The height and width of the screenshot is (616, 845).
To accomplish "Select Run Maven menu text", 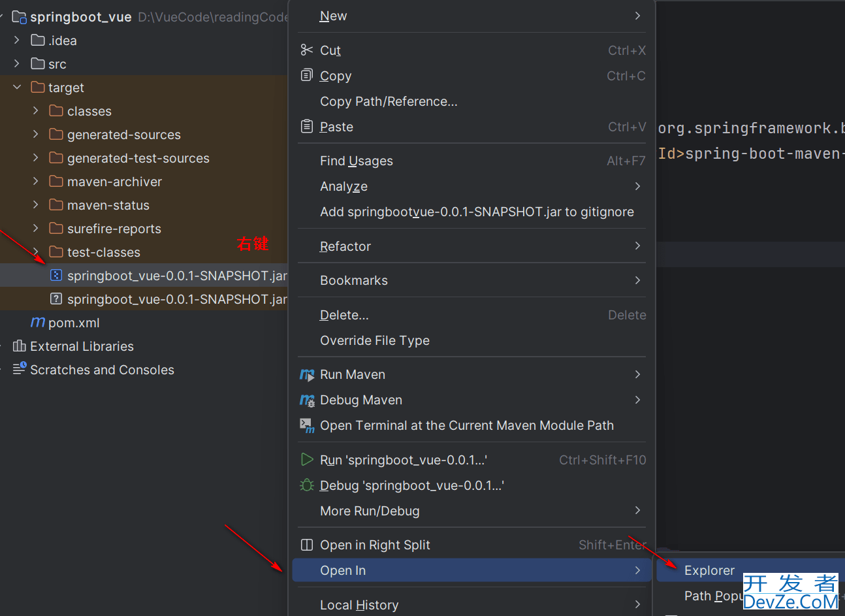I will click(353, 374).
